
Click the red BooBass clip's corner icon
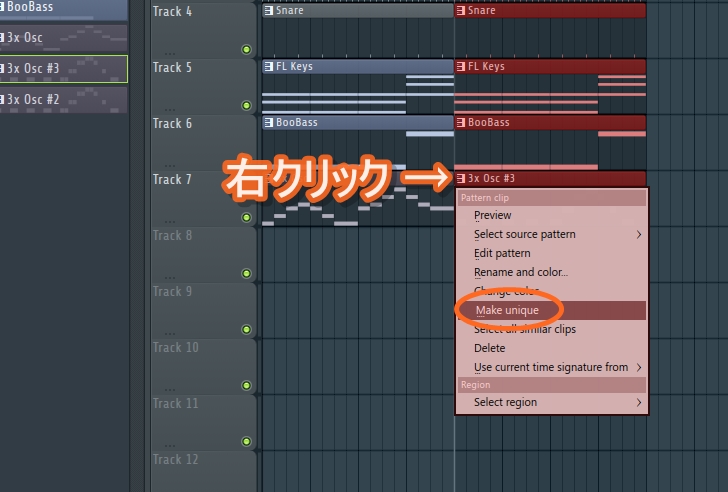461,123
